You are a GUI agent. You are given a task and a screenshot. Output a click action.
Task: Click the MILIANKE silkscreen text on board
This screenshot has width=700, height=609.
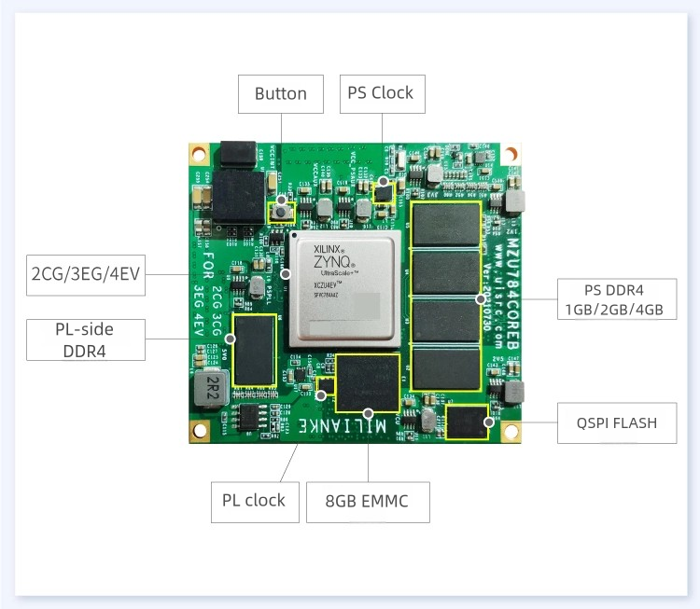point(342,426)
